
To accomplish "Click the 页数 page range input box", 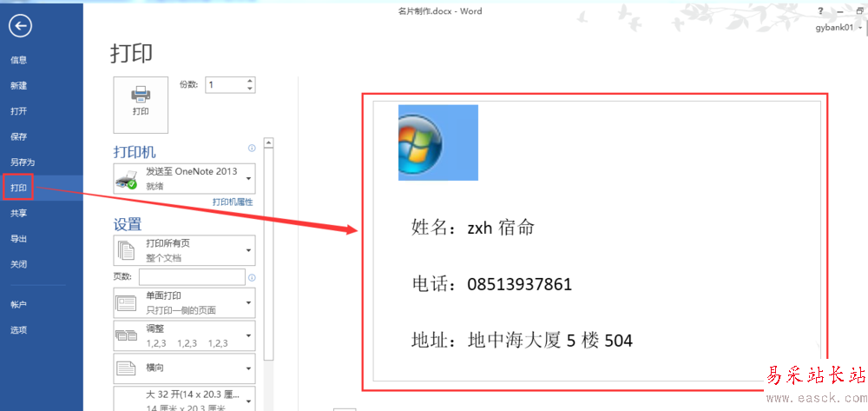I will point(192,277).
